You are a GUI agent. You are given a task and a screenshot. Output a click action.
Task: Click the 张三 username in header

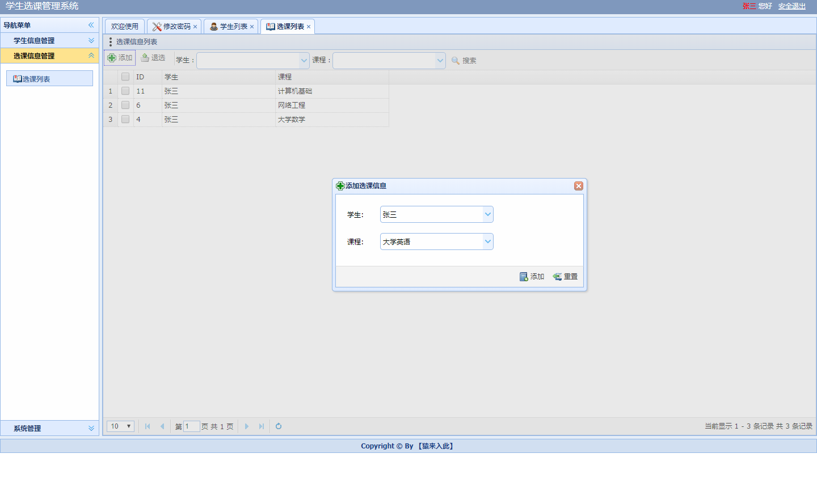click(x=749, y=6)
